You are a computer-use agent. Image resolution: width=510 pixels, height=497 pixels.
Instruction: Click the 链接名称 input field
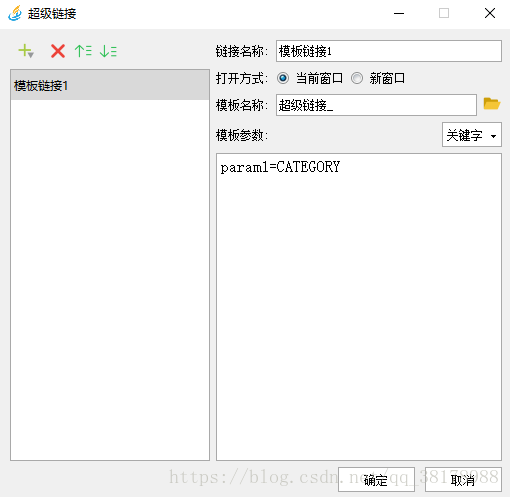pos(389,51)
